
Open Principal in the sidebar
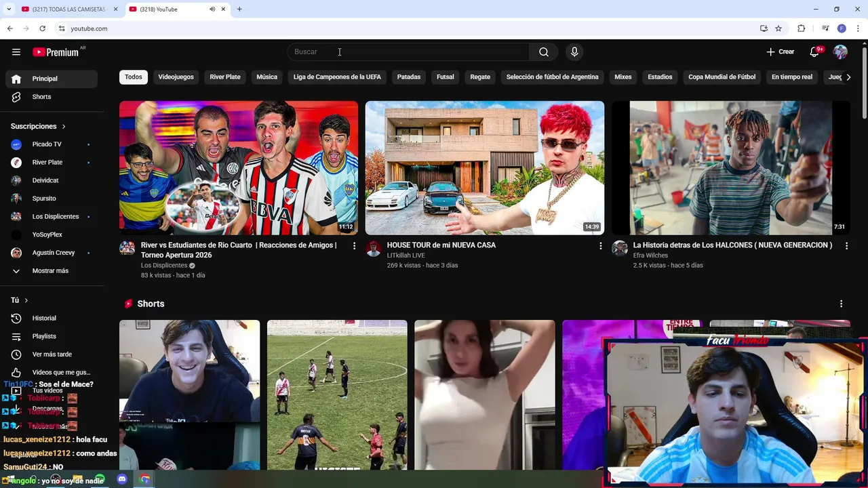pyautogui.click(x=52, y=79)
